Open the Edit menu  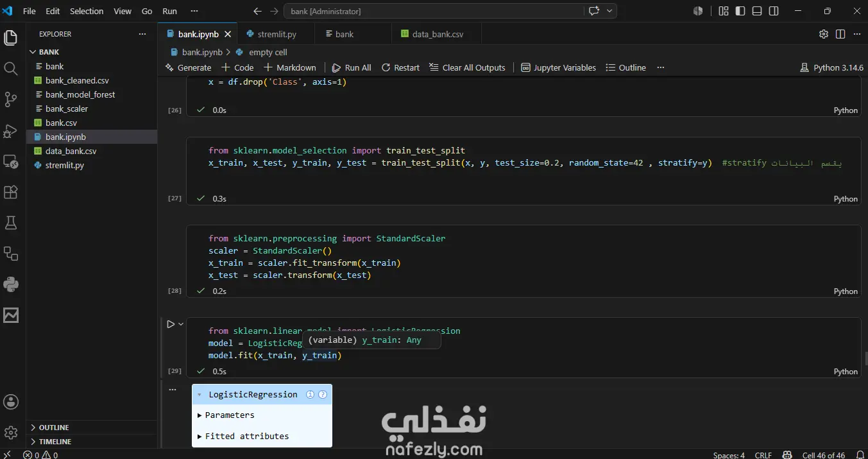coord(53,11)
